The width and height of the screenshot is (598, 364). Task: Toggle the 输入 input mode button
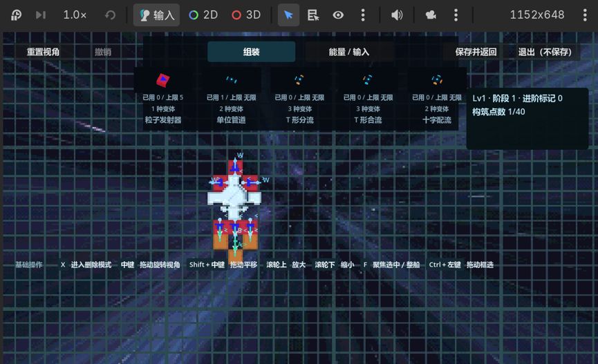156,15
